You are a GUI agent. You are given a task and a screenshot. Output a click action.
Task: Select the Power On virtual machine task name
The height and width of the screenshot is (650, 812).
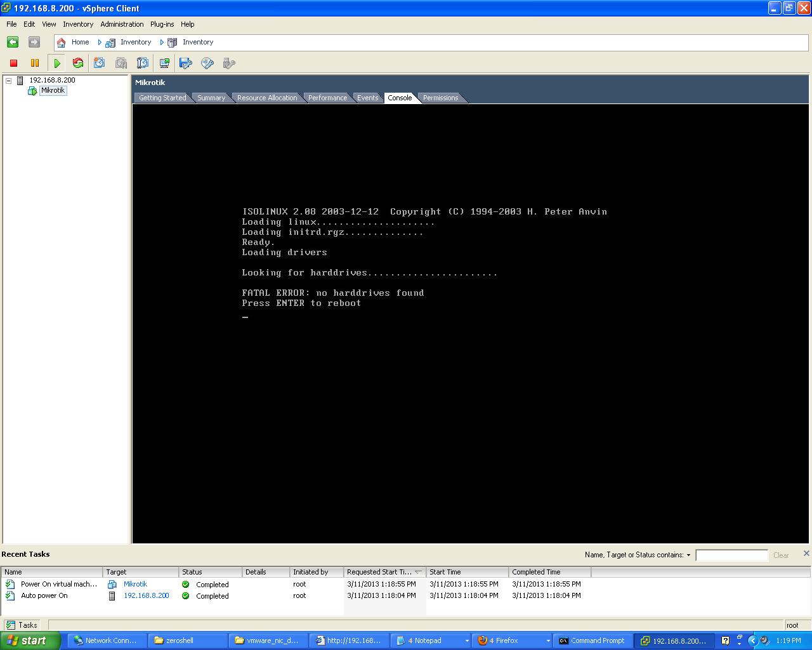[59, 584]
